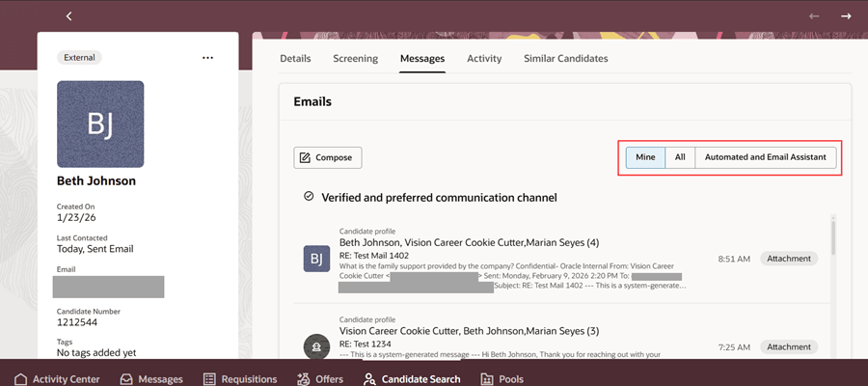Select the All email filter
Image resolution: width=868 pixels, height=386 pixels.
[x=680, y=157]
